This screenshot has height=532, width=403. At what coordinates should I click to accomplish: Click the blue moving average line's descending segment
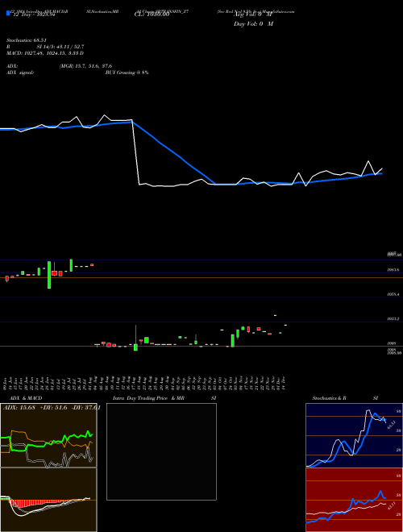pos(173,152)
